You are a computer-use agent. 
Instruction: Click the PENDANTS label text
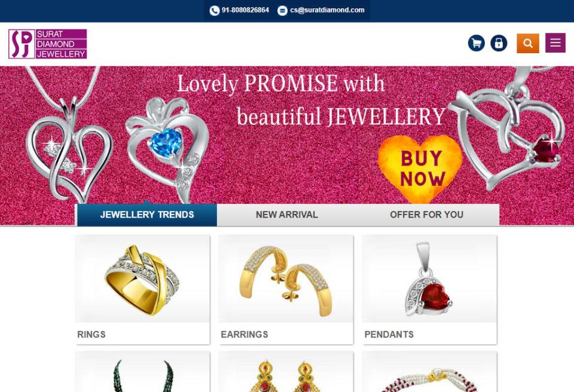click(389, 335)
